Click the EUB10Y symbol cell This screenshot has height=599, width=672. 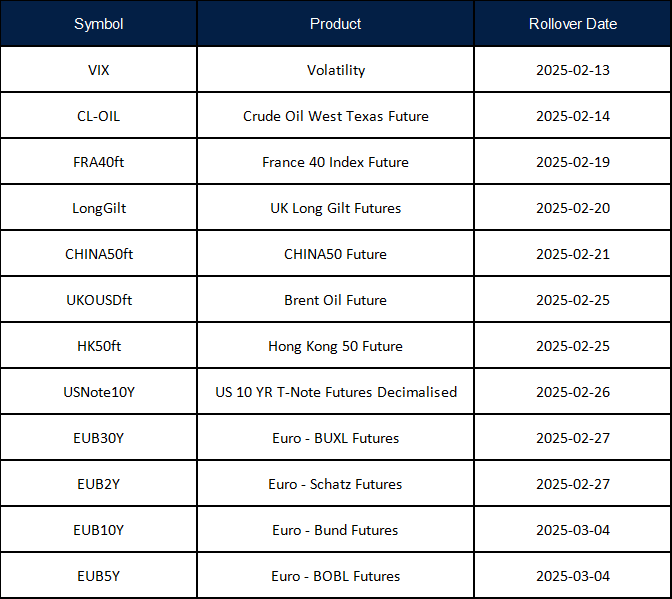coord(98,530)
